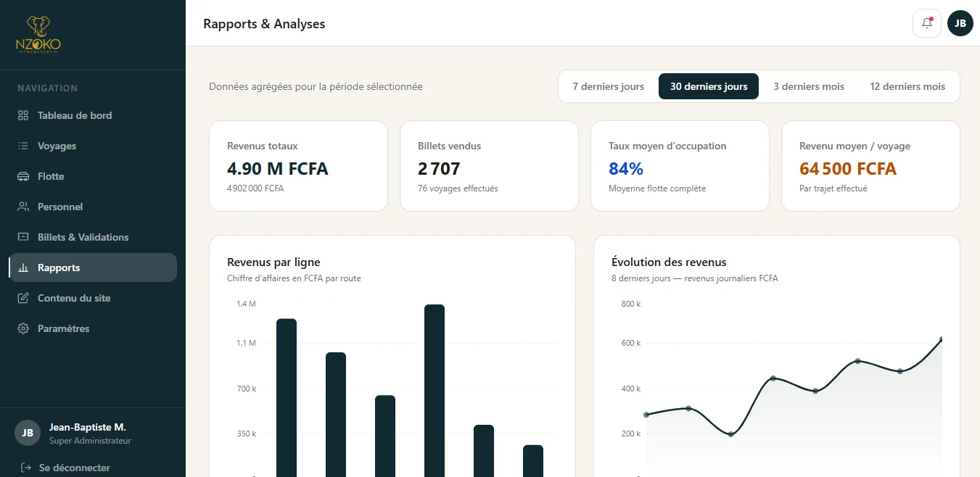
Task: Click Se déconnecter link
Action: pyautogui.click(x=74, y=468)
